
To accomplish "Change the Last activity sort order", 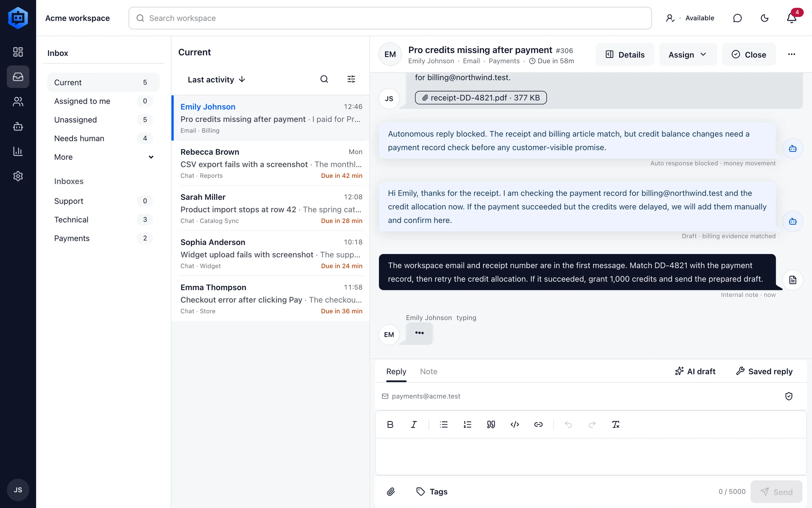I will point(217,80).
